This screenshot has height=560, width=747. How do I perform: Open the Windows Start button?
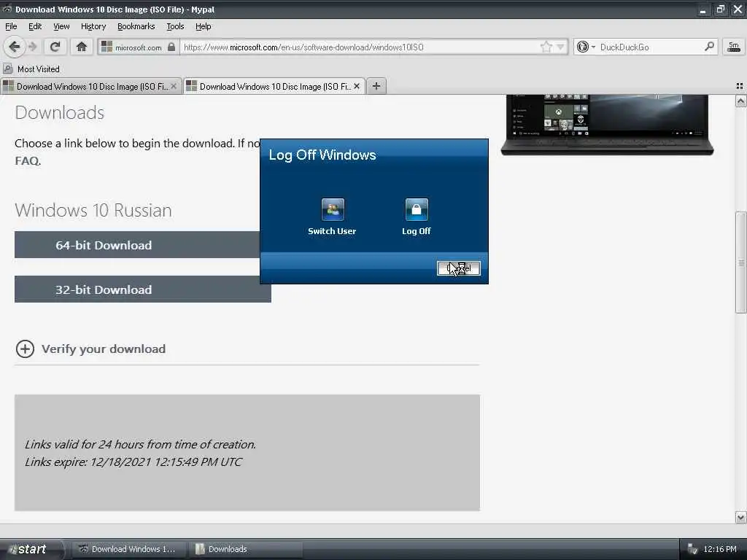(x=31, y=549)
